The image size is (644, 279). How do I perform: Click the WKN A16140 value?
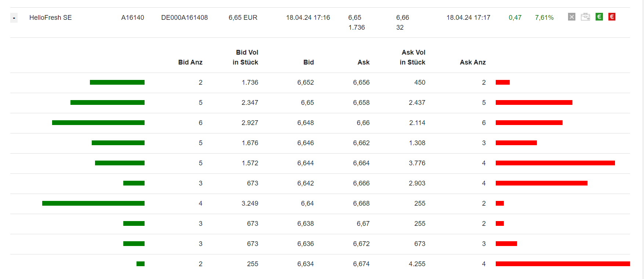pyautogui.click(x=132, y=18)
